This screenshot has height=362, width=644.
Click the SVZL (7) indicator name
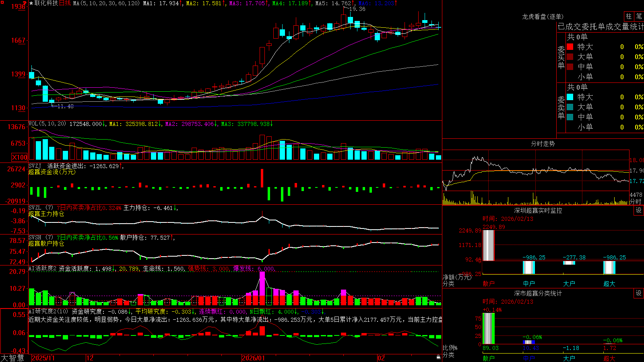pyautogui.click(x=41, y=208)
